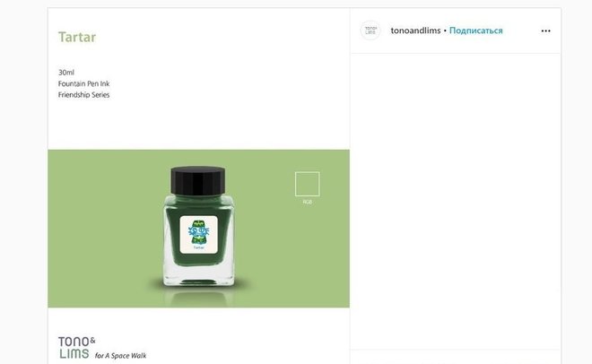Image resolution: width=592 pixels, height=364 pixels.
Task: Click the RGB color swatch square
Action: pos(308,184)
